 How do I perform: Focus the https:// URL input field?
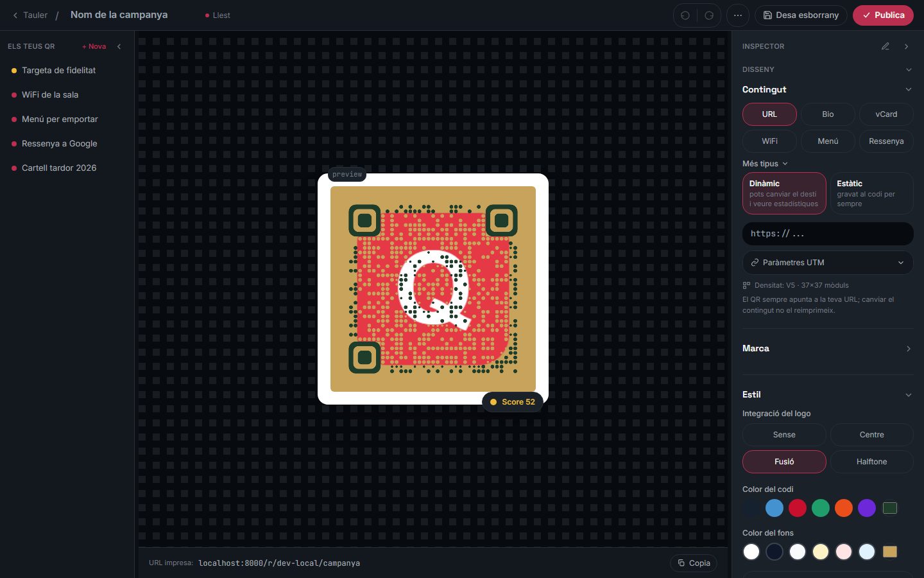coord(828,234)
